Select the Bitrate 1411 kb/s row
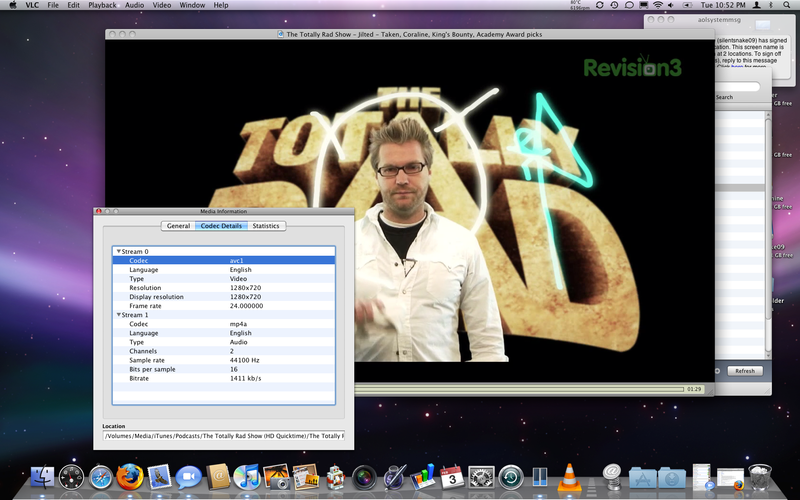Viewport: 800px width, 500px height. 223,378
